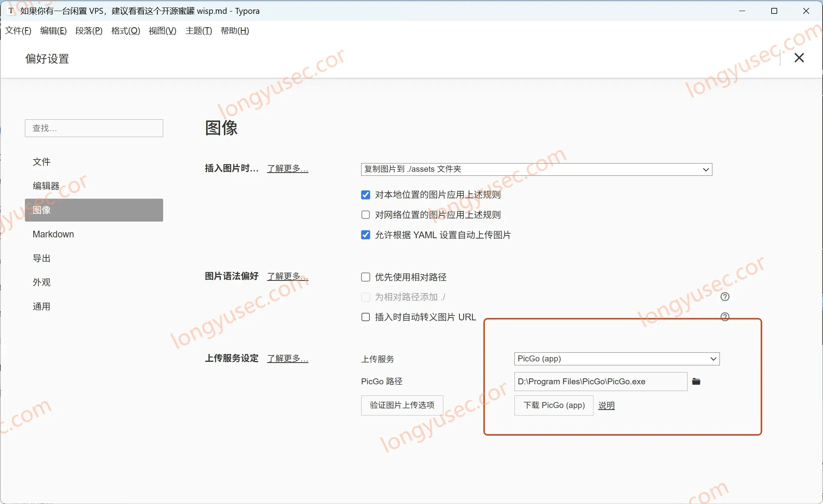Open the 编辑(E) menu
823x504 pixels.
(x=53, y=31)
